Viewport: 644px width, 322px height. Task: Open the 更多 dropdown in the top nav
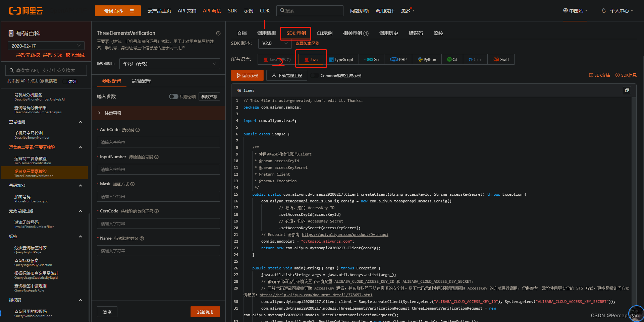point(408,11)
